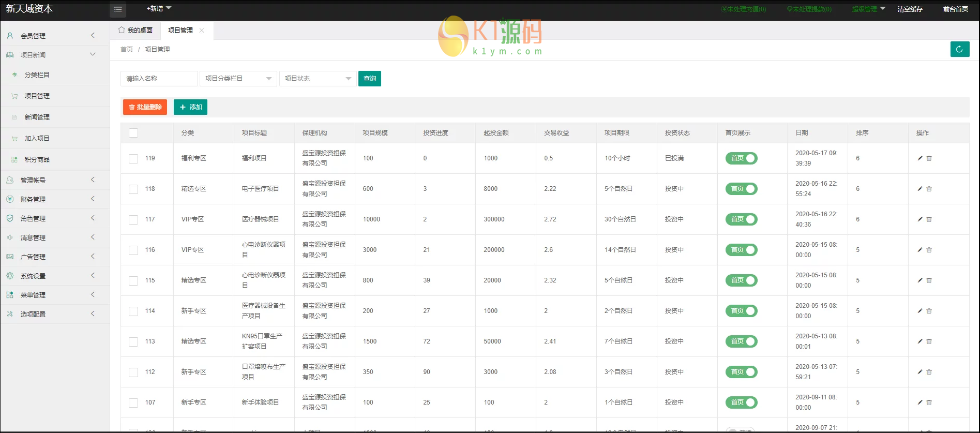Click 前台首页 in the top bar
This screenshot has height=433, width=980.
pos(955,9)
